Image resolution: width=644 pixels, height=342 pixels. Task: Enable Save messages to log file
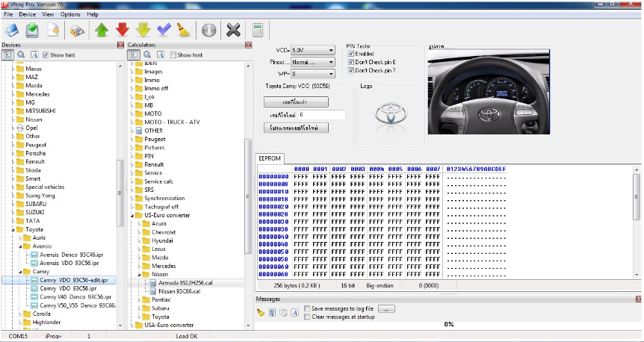pyautogui.click(x=308, y=308)
